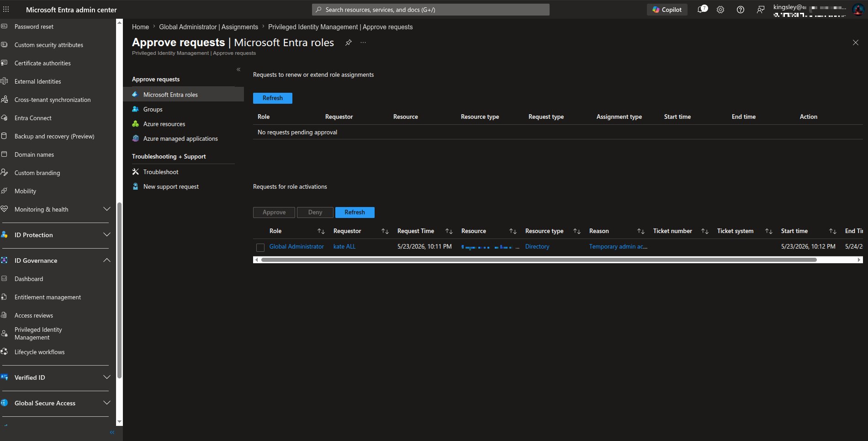Close the Approve requests blade
The width and height of the screenshot is (868, 441).
[x=855, y=43]
